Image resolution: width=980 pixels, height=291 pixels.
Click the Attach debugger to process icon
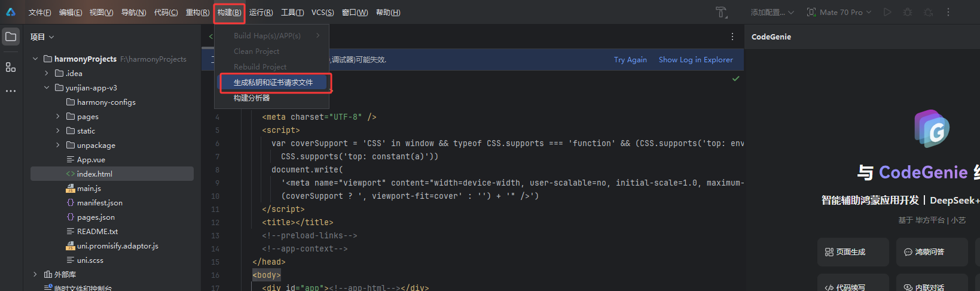click(928, 12)
